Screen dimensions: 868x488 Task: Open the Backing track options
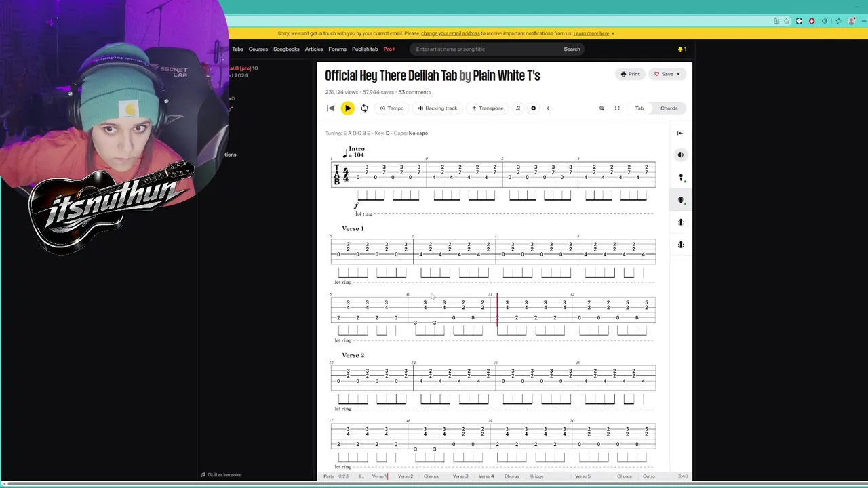coord(437,108)
